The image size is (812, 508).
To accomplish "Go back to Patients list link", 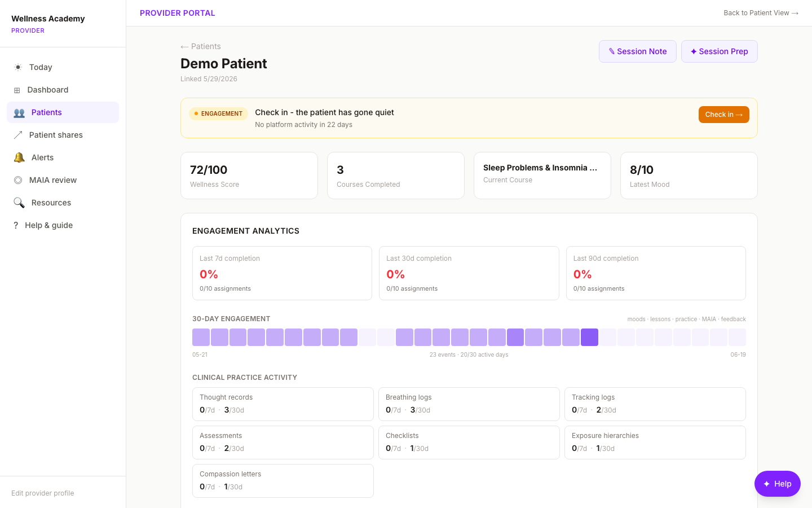I will tap(201, 46).
